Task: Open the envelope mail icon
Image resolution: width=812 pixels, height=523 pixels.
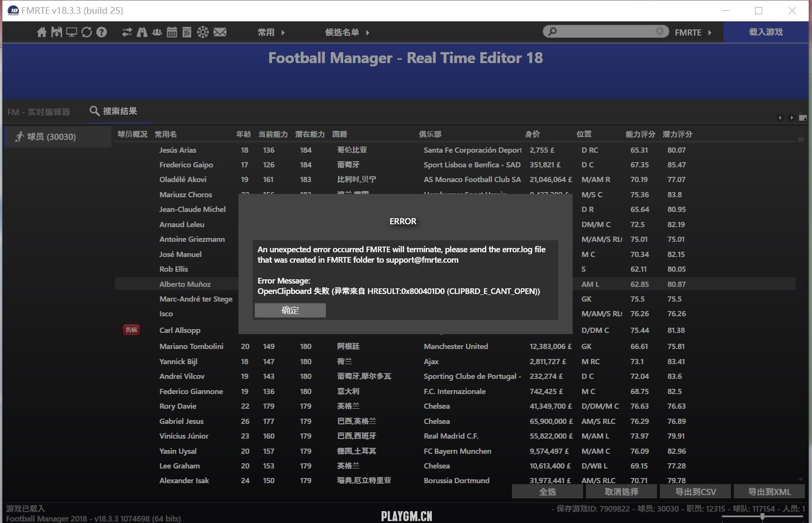Action: coord(220,32)
